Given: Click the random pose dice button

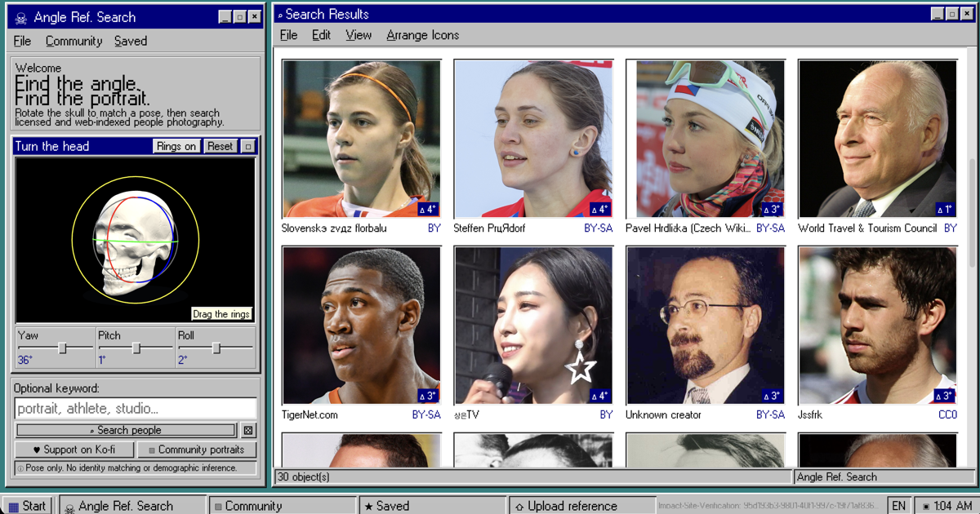Looking at the screenshot, I should point(249,431).
